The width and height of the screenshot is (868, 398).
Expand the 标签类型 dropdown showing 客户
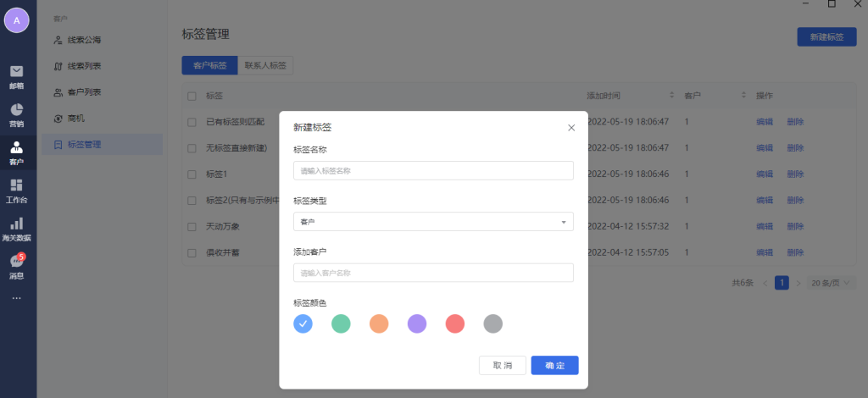pyautogui.click(x=433, y=222)
